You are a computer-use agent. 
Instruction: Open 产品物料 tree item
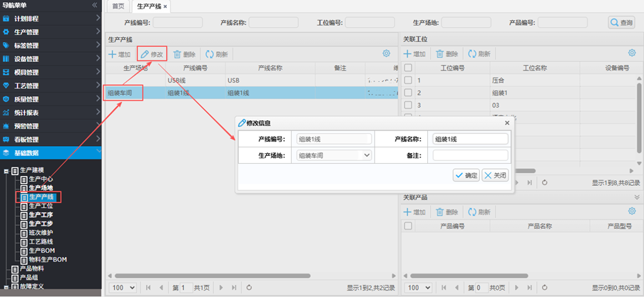tap(32, 269)
